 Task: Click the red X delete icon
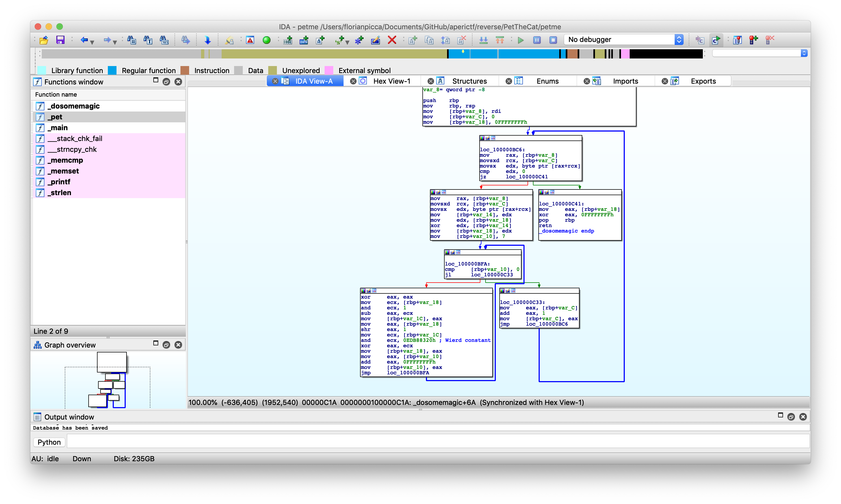pyautogui.click(x=392, y=40)
